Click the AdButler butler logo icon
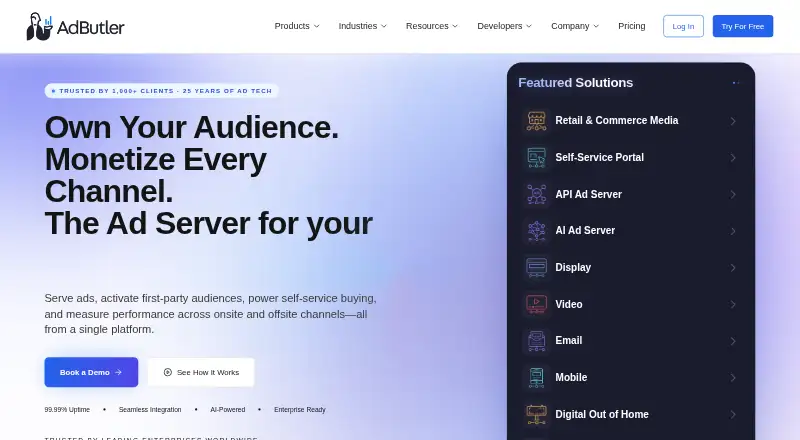This screenshot has height=440, width=800. tap(40, 27)
